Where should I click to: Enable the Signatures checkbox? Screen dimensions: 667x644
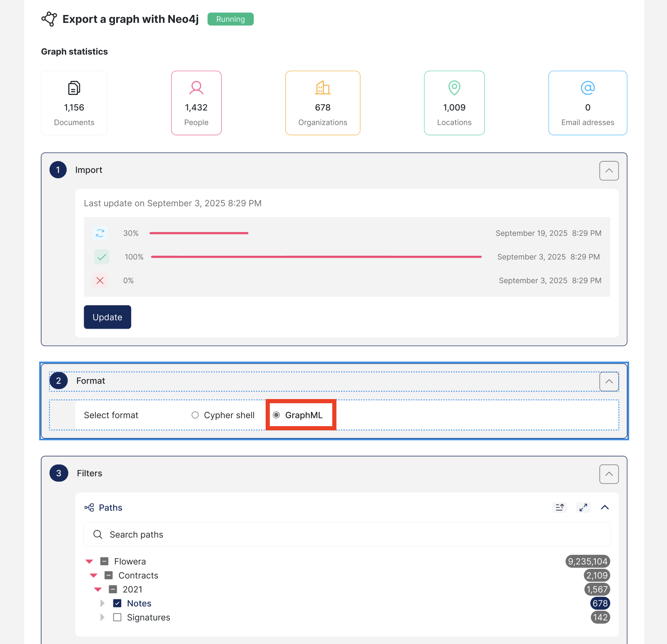(x=117, y=617)
